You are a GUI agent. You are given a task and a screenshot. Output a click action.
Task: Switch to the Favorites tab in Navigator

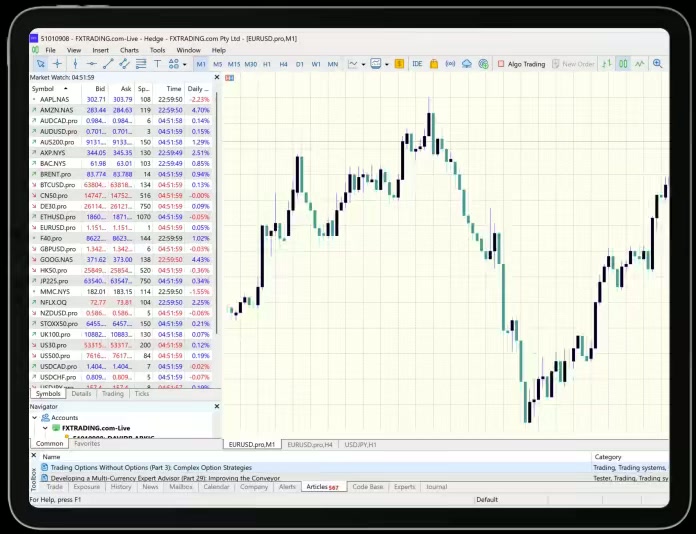tap(87, 443)
